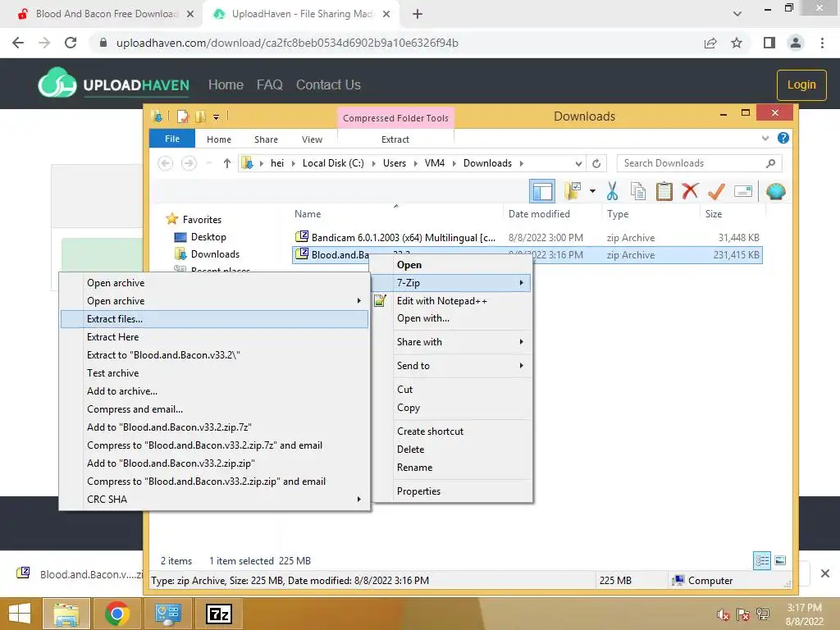Image resolution: width=840 pixels, height=630 pixels.
Task: Switch to details view icon
Action: tap(762, 561)
